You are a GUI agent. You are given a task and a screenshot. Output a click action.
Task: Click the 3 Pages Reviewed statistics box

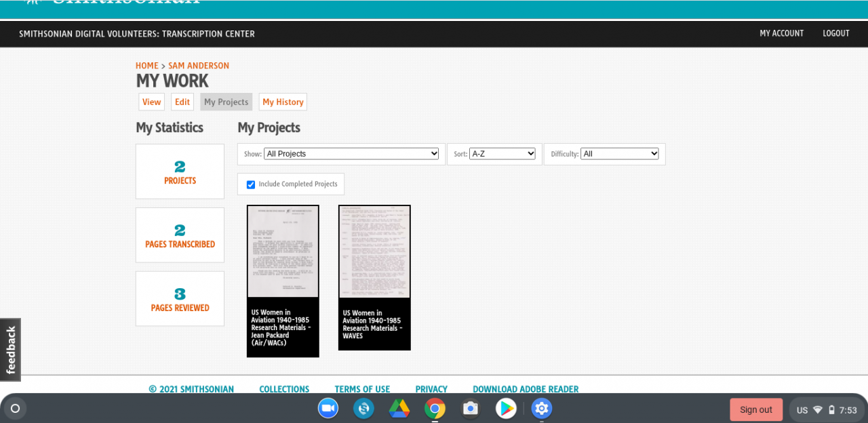[180, 299]
